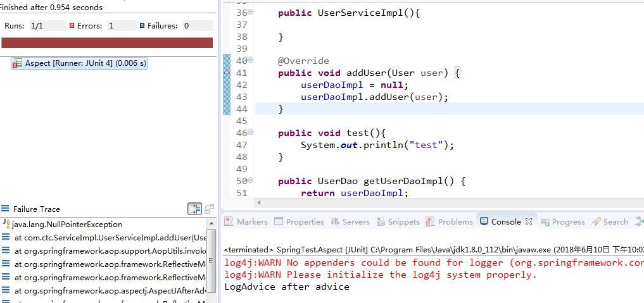644x303 pixels.
Task: Collapse the test method fold at line 46
Action: 251,132
